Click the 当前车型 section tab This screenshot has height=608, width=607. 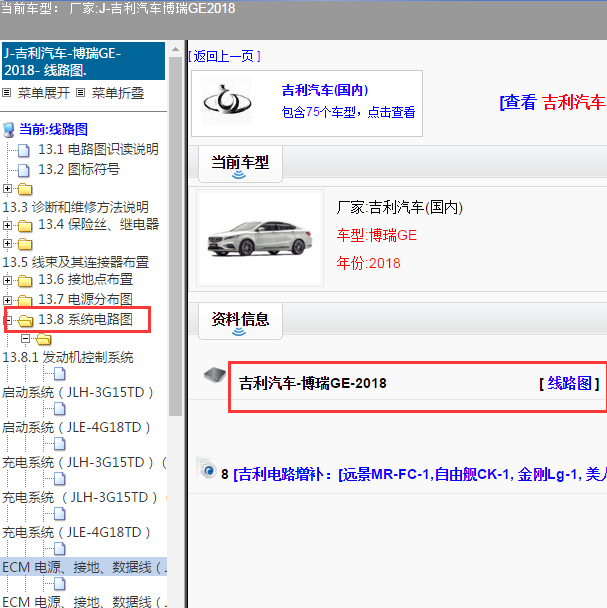(240, 164)
